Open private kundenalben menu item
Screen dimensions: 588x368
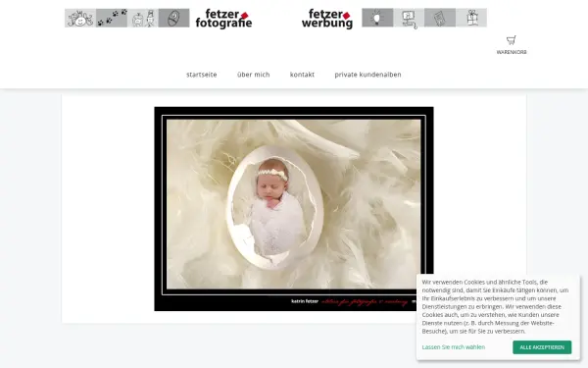pyautogui.click(x=367, y=75)
